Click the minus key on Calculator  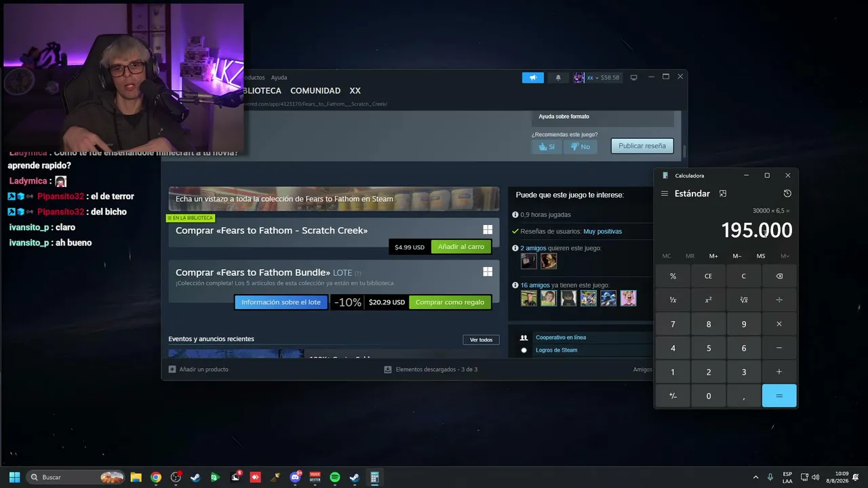click(x=779, y=348)
